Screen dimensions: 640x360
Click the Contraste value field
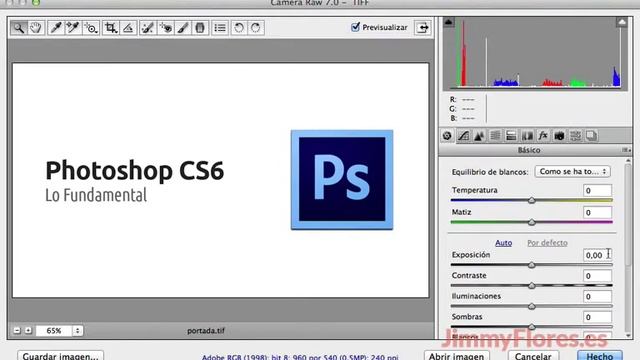tap(597, 276)
